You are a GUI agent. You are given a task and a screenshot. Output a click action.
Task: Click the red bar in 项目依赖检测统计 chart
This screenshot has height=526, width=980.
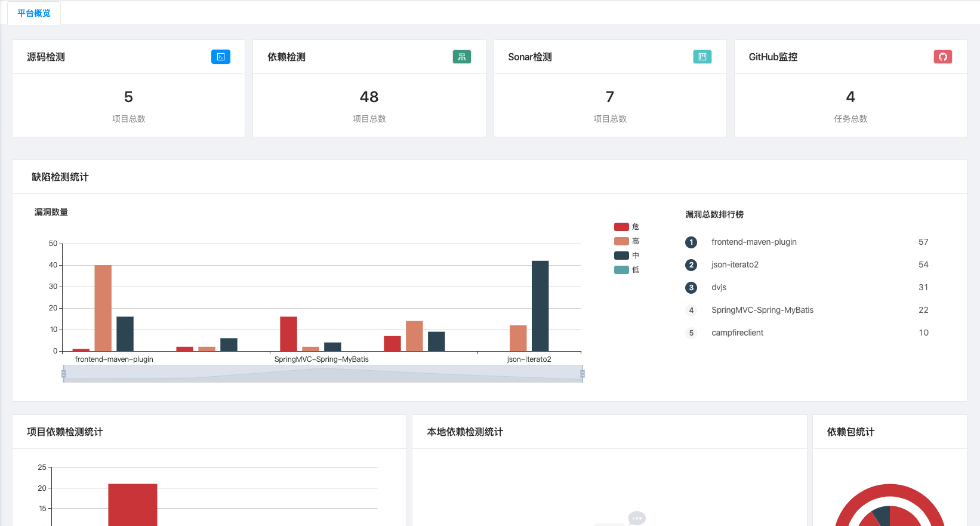coord(132,505)
